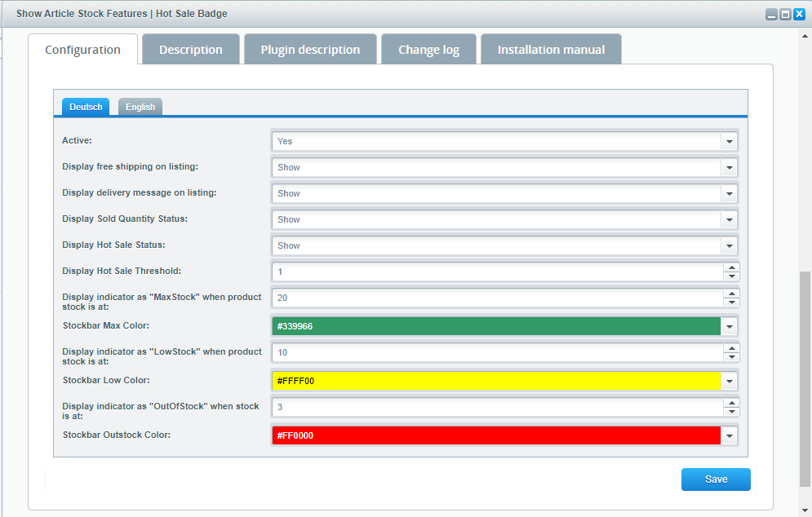Increase OutOfStock indicator value
The image size is (812, 517).
click(x=732, y=403)
